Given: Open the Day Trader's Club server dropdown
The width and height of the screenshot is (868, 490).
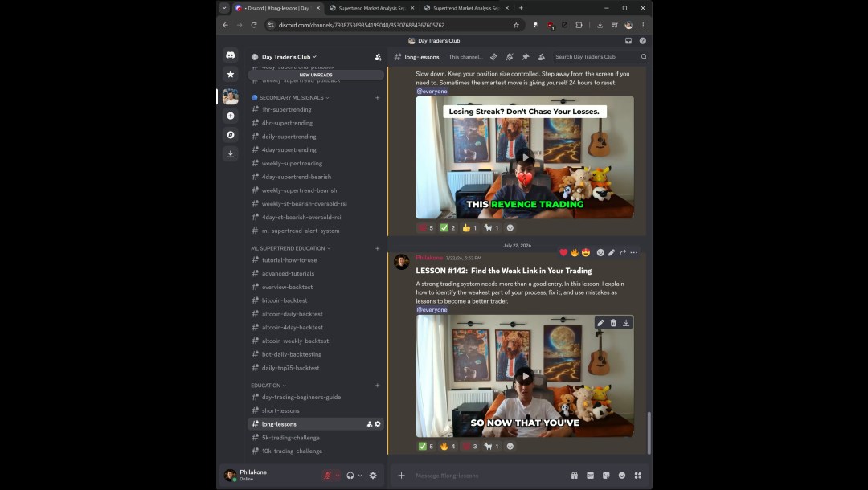Looking at the screenshot, I should pyautogui.click(x=289, y=57).
